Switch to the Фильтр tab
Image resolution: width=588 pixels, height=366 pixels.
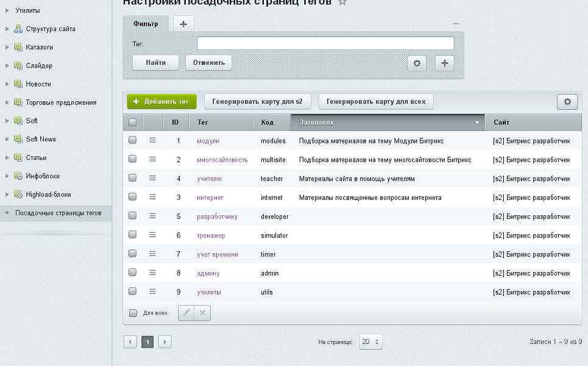[146, 24]
